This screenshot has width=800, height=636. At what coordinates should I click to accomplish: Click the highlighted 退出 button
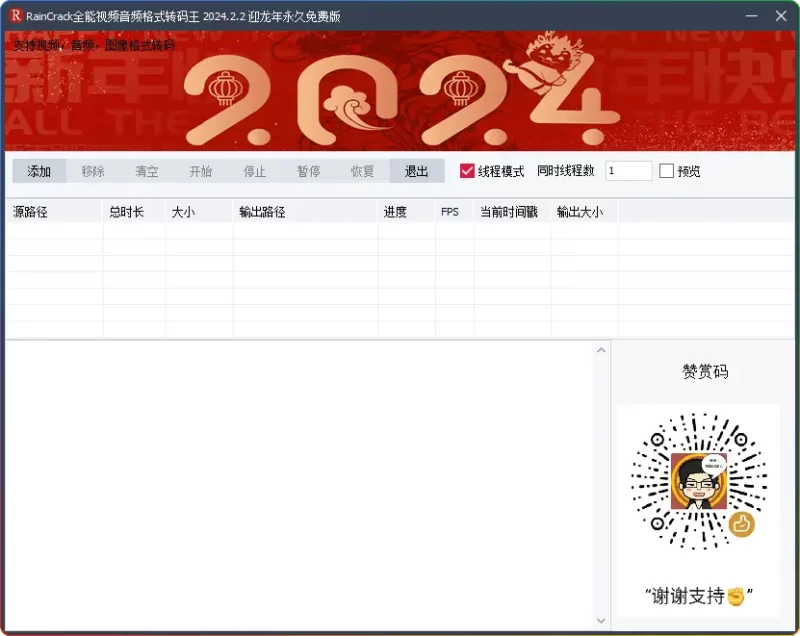[416, 171]
